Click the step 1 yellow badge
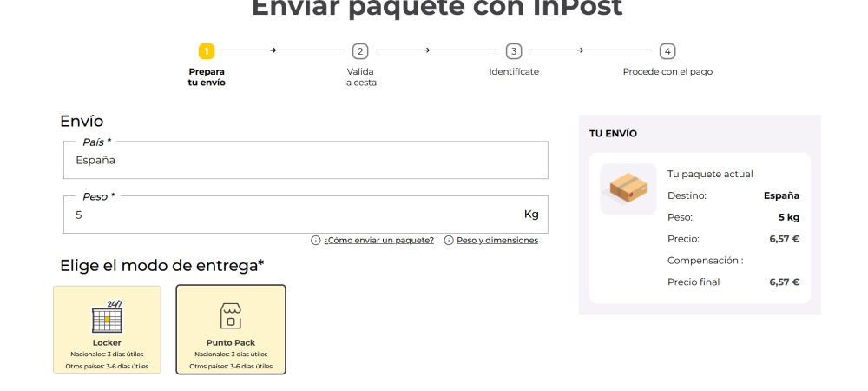 [207, 51]
